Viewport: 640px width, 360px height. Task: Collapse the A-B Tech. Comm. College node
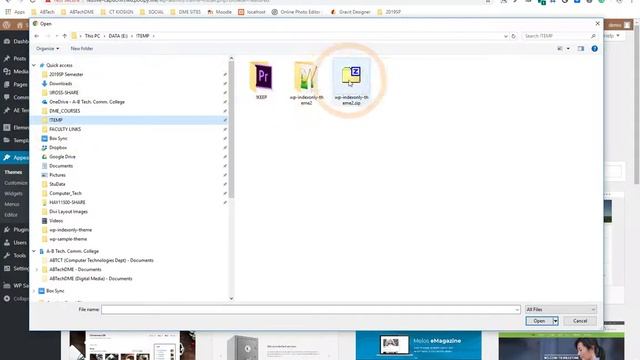pyautogui.click(x=34, y=251)
